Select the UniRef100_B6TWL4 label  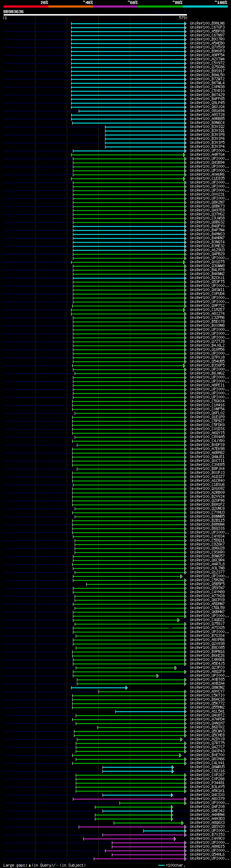[x=207, y=83]
